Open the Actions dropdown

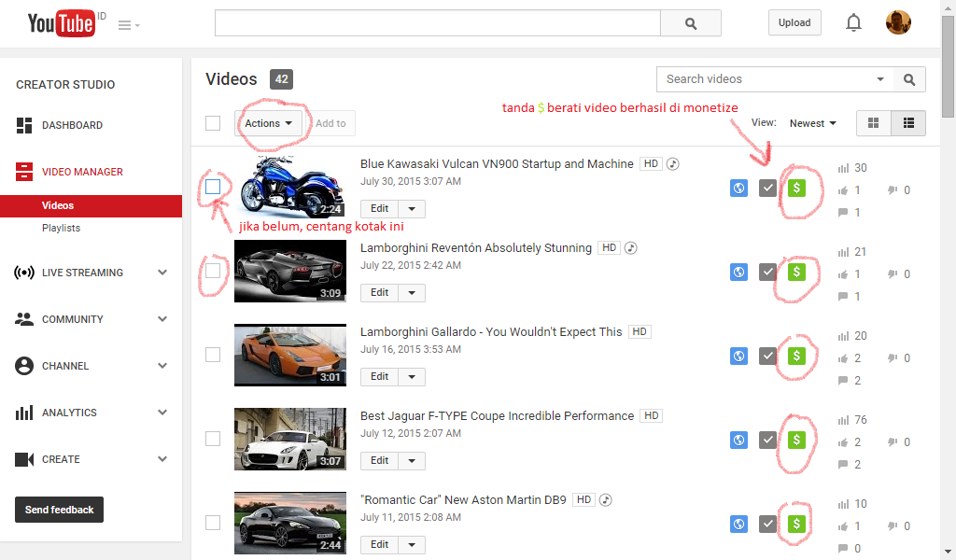click(268, 123)
